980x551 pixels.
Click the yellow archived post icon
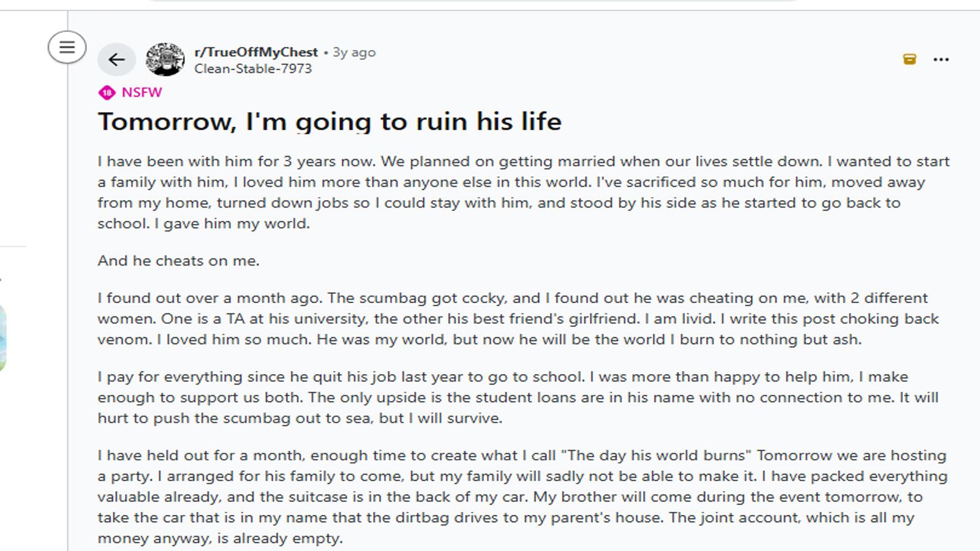pyautogui.click(x=910, y=59)
